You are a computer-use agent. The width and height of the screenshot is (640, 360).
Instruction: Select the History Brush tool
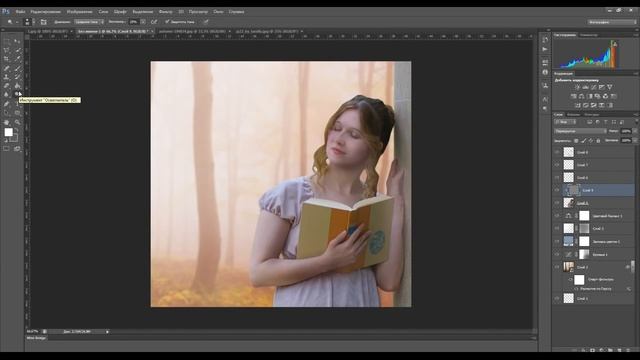pos(17,77)
